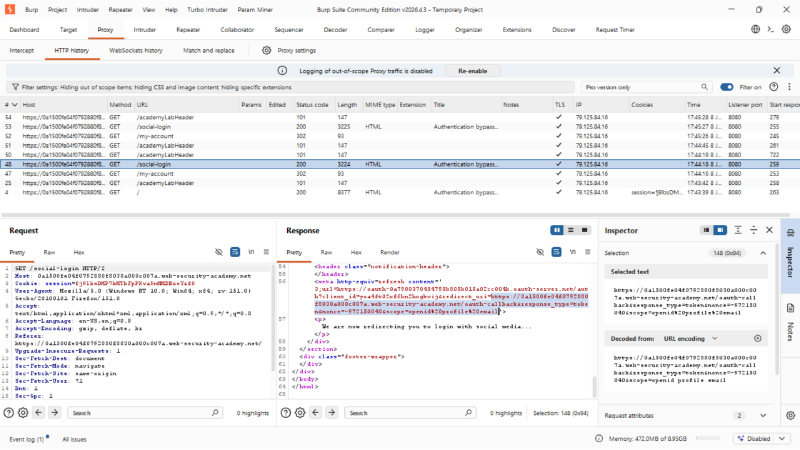Go to previous match in Response search
Viewport: 800px width, 450px height.
[x=316, y=412]
